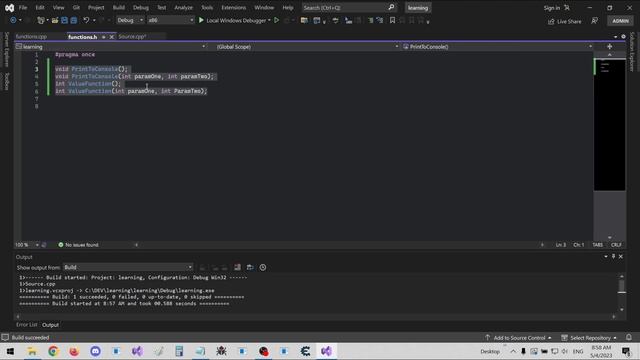This screenshot has width=640, height=360.
Task: Click Add to Source Control
Action: pyautogui.click(x=518, y=338)
